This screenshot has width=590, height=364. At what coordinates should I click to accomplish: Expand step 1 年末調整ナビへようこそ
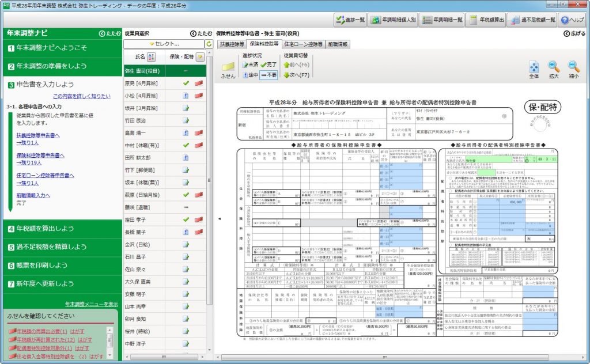click(62, 48)
